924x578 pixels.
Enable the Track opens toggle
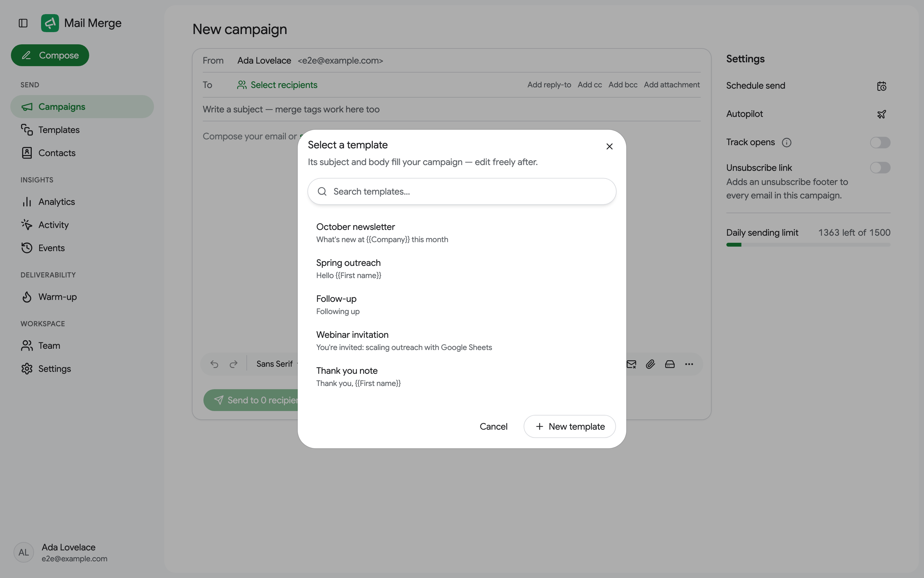[x=880, y=143]
